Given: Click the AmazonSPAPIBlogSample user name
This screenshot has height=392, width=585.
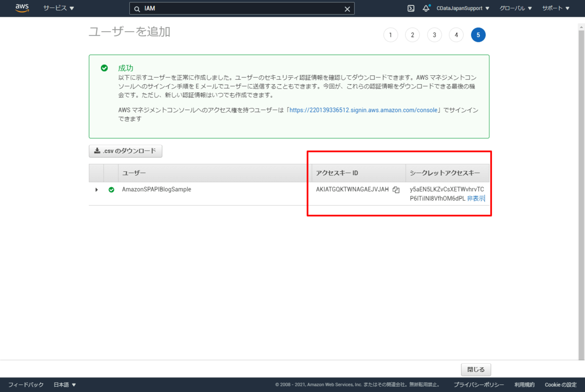Looking at the screenshot, I should [x=156, y=189].
